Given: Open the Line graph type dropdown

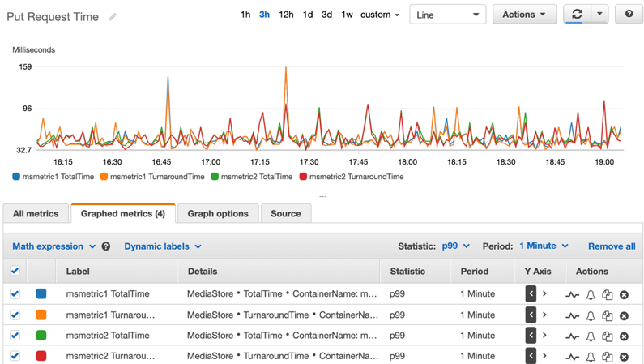Looking at the screenshot, I should point(448,15).
